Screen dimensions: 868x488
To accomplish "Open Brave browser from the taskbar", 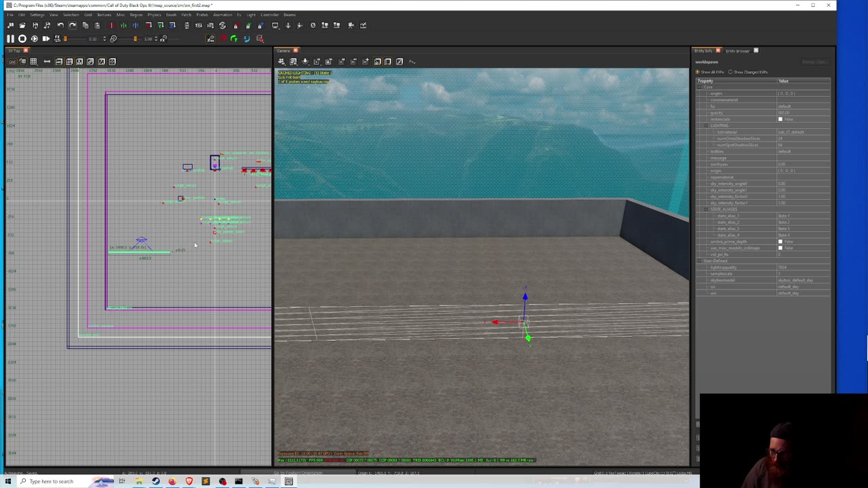I will (189, 481).
